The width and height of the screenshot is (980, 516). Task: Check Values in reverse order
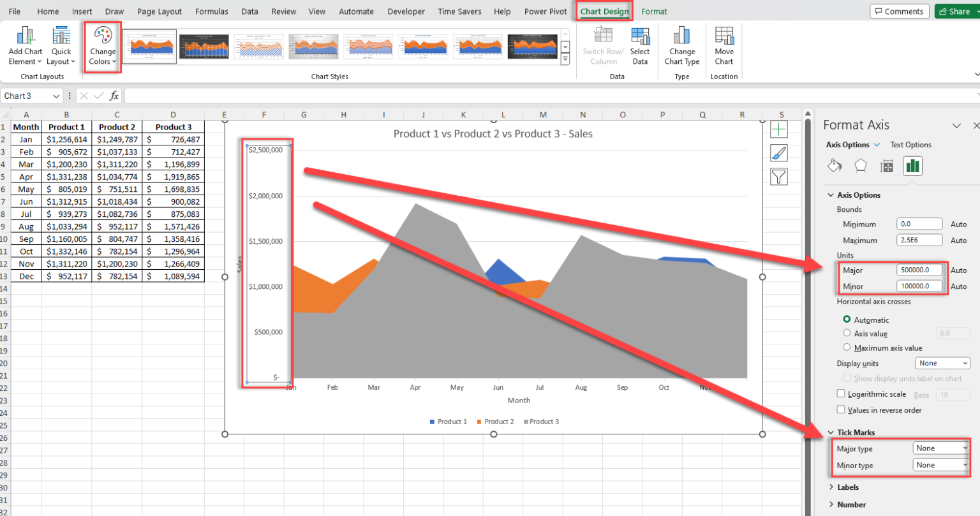(x=841, y=410)
